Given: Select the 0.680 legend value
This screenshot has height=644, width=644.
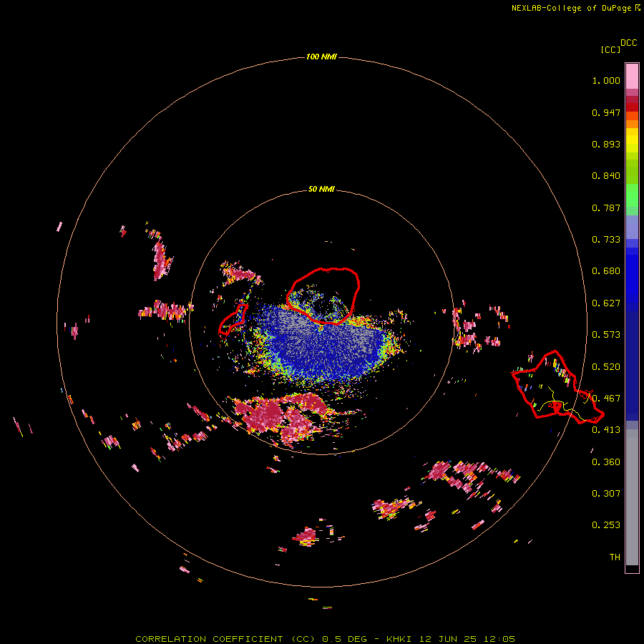Looking at the screenshot, I should point(606,271).
